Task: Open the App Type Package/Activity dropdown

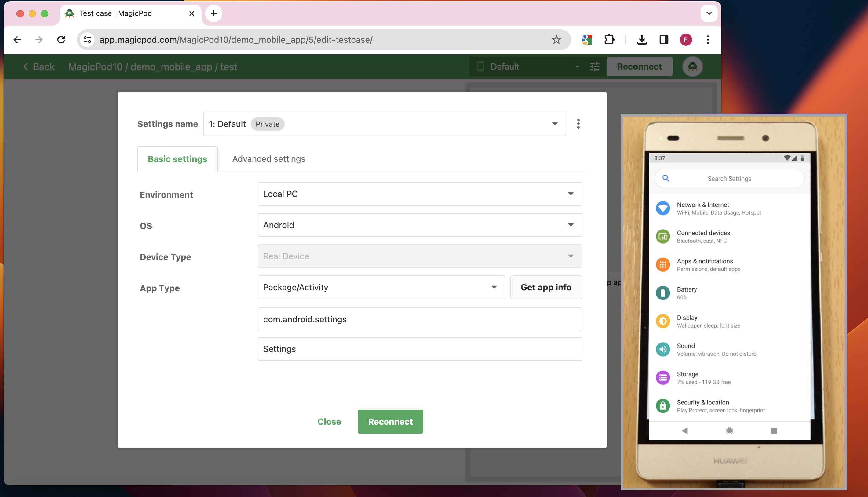Action: [381, 287]
